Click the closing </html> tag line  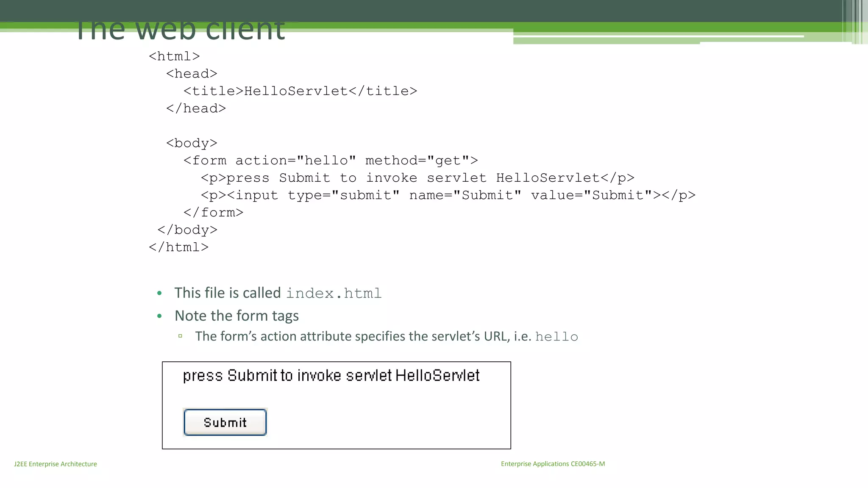click(x=178, y=247)
